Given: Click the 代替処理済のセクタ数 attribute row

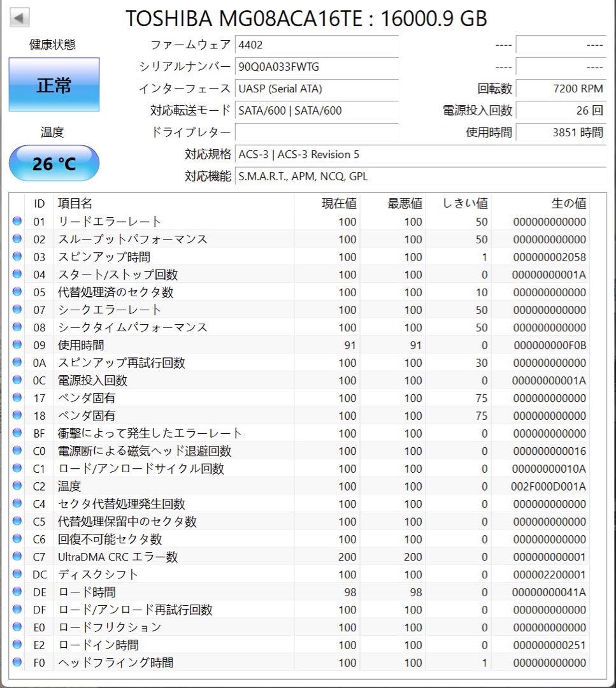Looking at the screenshot, I should [x=115, y=292].
